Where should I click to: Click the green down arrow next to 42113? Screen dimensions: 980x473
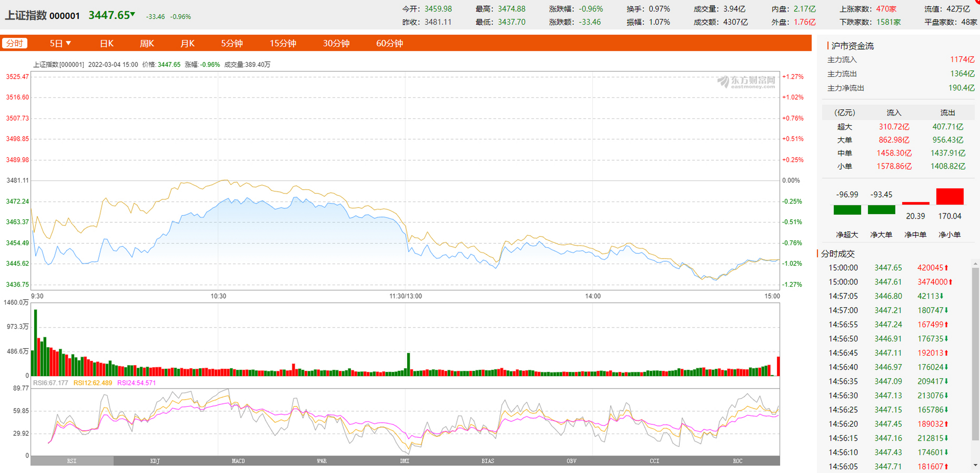[942, 296]
